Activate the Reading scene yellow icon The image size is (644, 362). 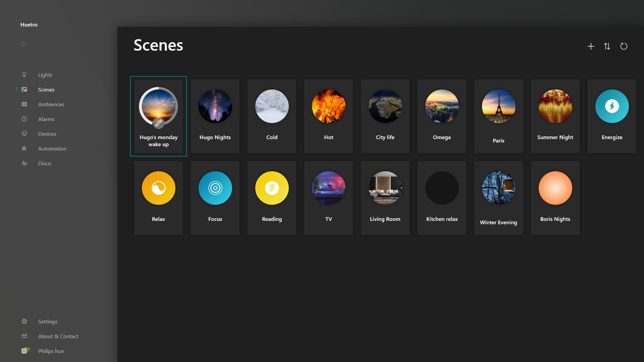pyautogui.click(x=272, y=188)
